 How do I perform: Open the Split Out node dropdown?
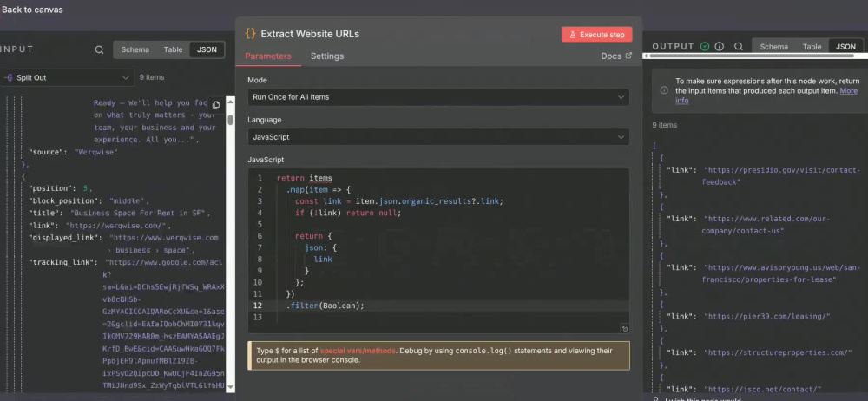[68, 78]
